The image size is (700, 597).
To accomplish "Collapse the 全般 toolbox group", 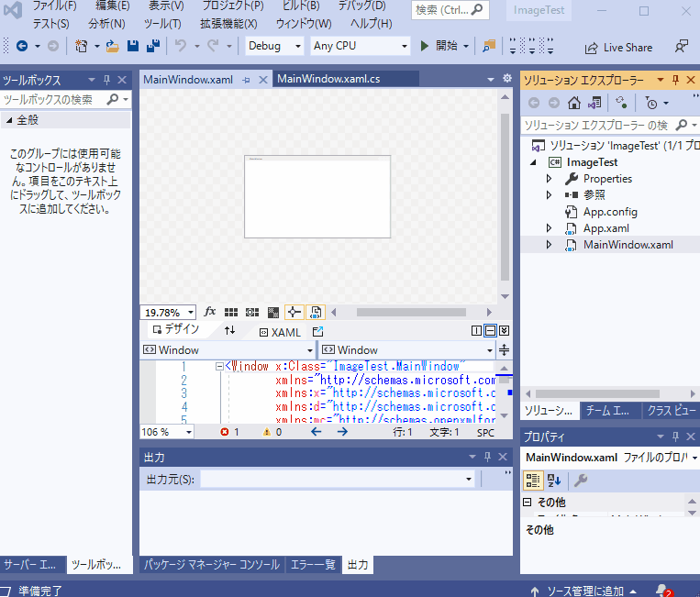I will pos(9,120).
